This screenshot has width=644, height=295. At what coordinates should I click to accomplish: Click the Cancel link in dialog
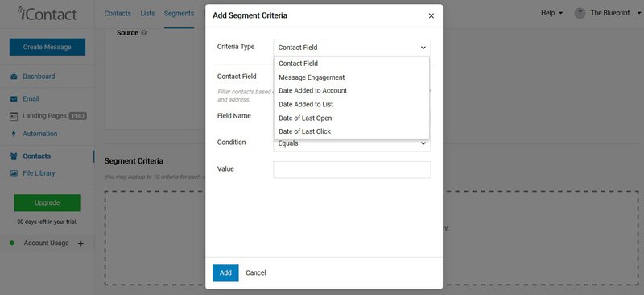256,272
